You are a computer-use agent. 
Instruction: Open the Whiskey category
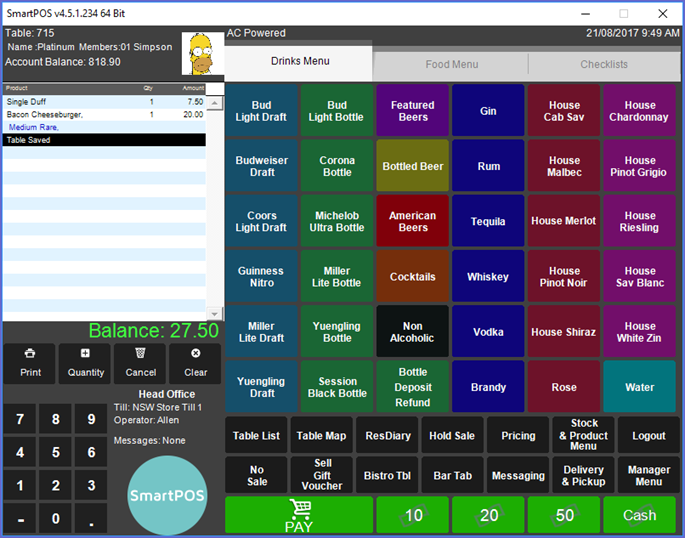tap(488, 276)
